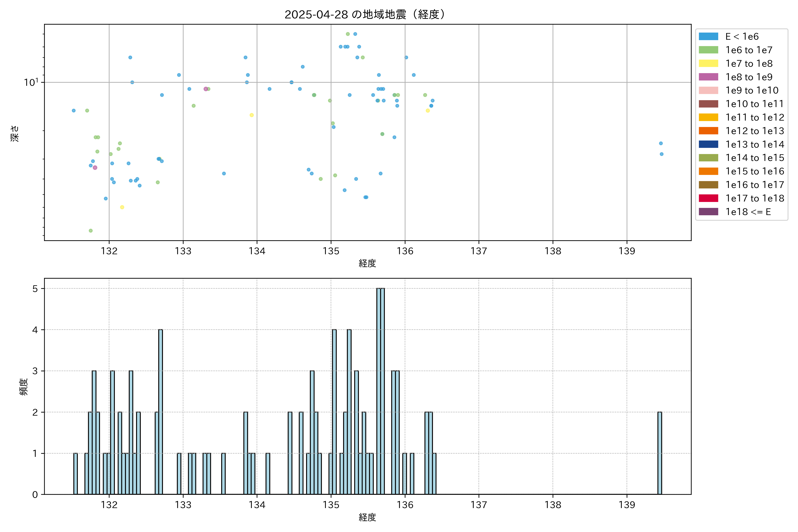Click the navy '1e13 to 1e14' legend swatch

point(708,145)
